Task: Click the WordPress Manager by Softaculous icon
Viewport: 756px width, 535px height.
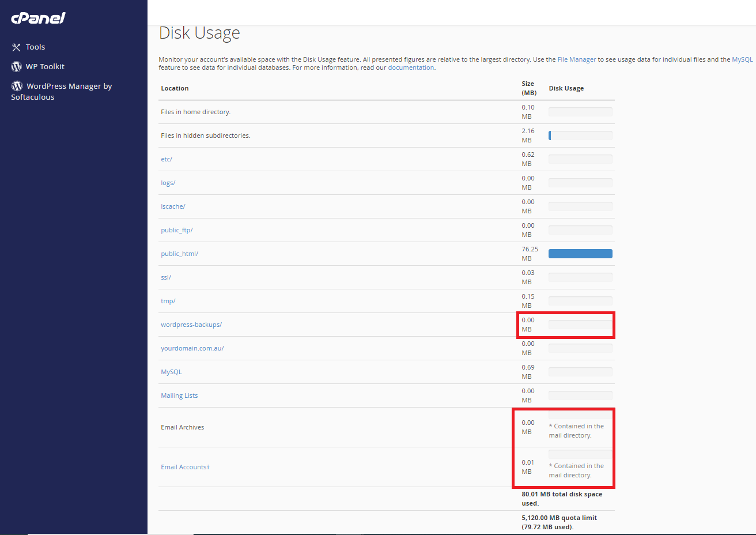Action: 17,86
